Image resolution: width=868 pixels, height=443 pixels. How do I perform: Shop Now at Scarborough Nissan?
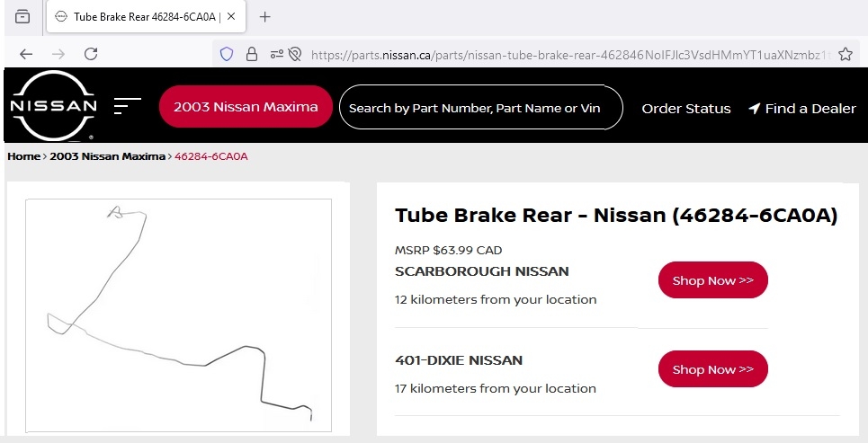pyautogui.click(x=713, y=279)
